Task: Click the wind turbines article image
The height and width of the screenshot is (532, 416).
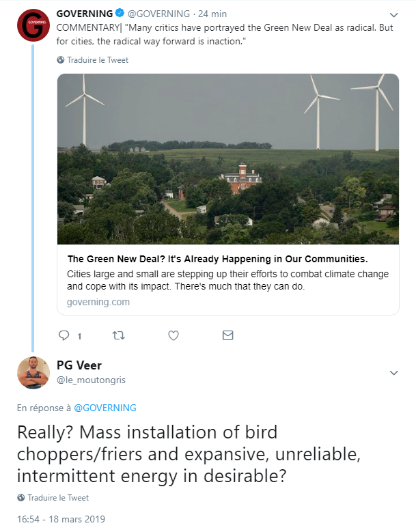Action: [228, 159]
